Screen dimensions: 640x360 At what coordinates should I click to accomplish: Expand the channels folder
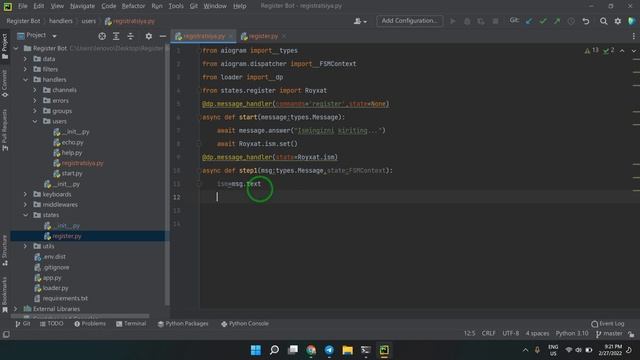point(35,90)
